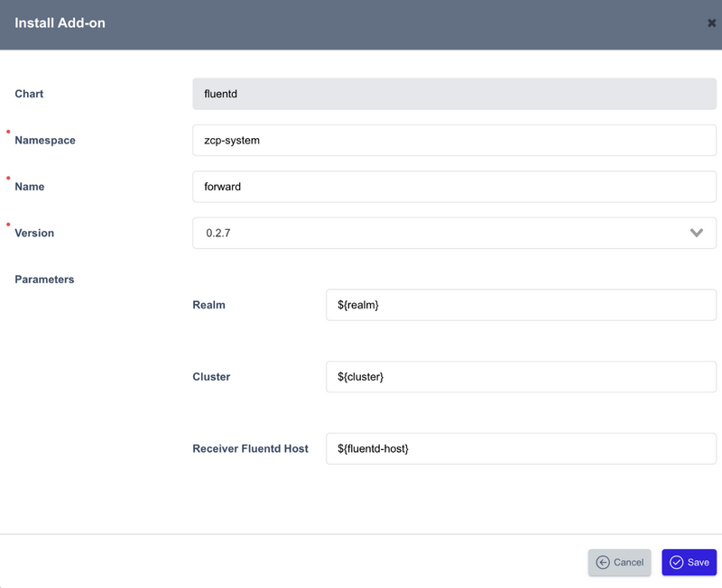Edit the Cluster parameter field
Screen dimensions: 722x588
click(521, 376)
